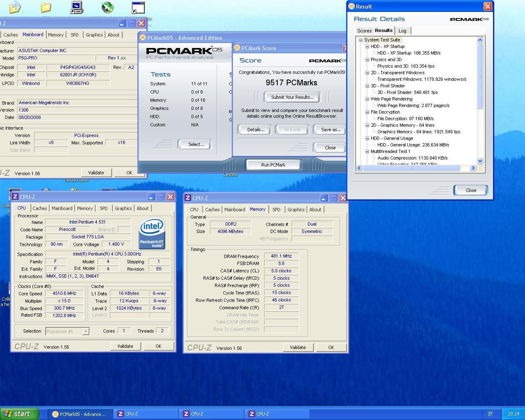525x420 pixels.
Task: Open the Caches tab in CPU-Z CPU window
Action: click(x=40, y=208)
